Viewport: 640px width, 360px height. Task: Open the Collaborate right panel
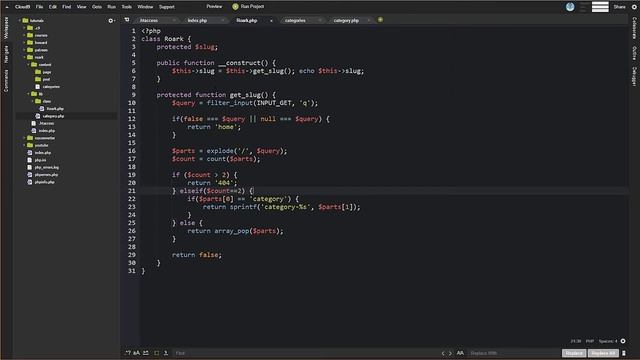click(634, 29)
